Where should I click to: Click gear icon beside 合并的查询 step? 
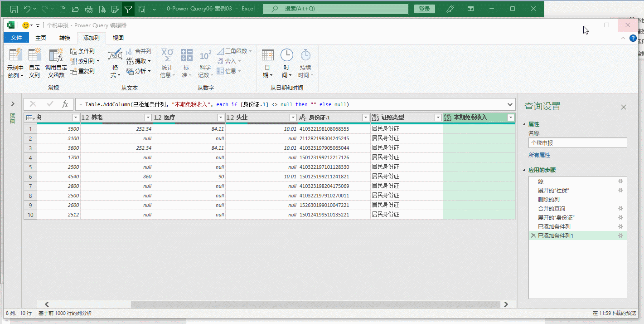[621, 208]
